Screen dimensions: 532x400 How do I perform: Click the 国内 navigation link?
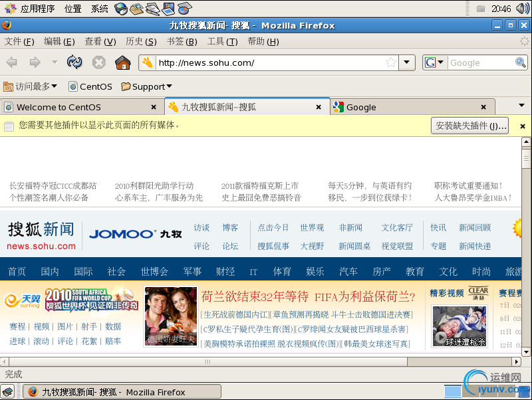50,272
